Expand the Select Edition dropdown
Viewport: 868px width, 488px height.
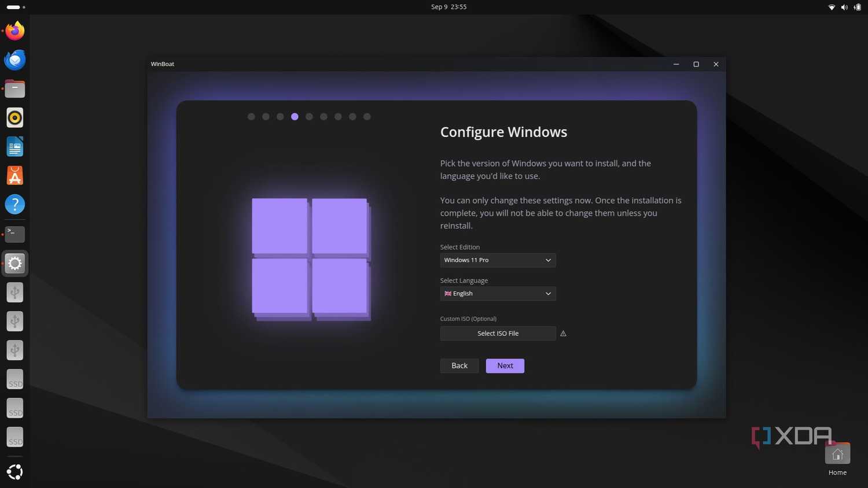coord(498,260)
